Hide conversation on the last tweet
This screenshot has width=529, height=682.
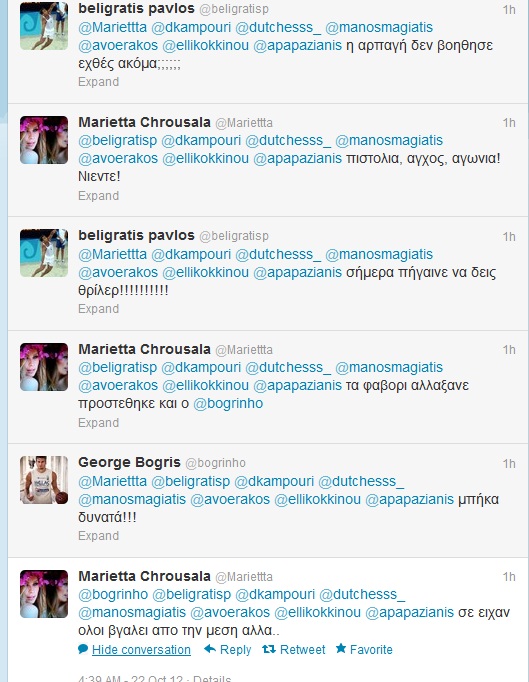pyautogui.click(x=141, y=649)
